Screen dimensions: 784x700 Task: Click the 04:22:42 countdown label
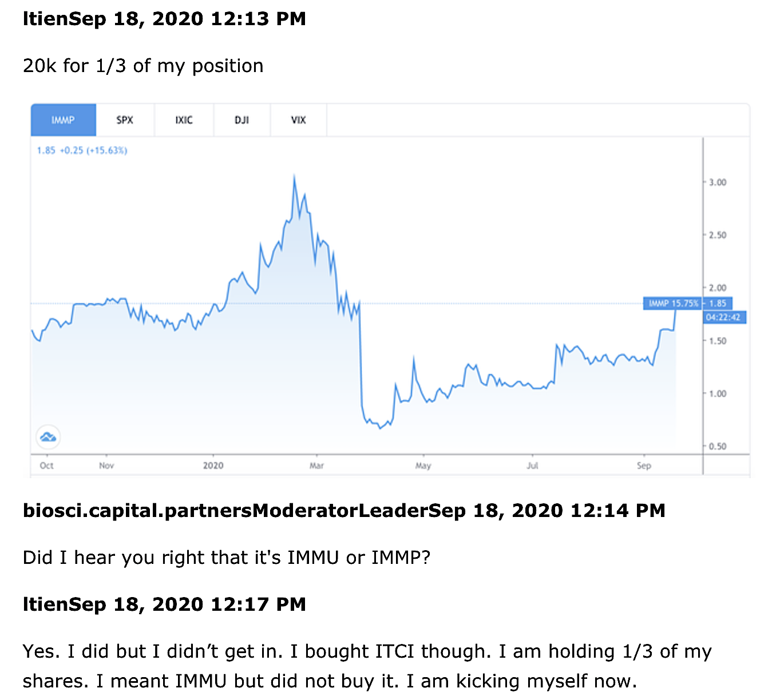[723, 317]
